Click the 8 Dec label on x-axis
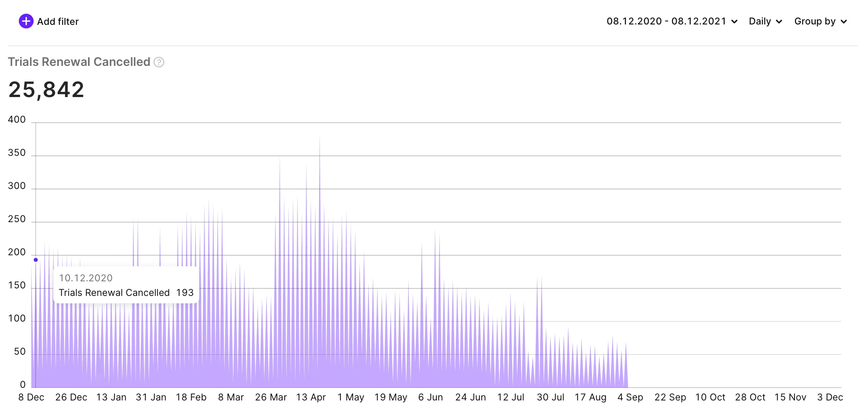Image resolution: width=868 pixels, height=419 pixels. (x=31, y=397)
